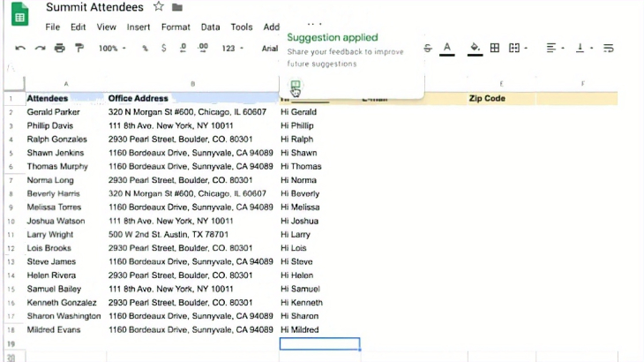
Task: Click the text wrapping icon
Action: click(x=608, y=48)
